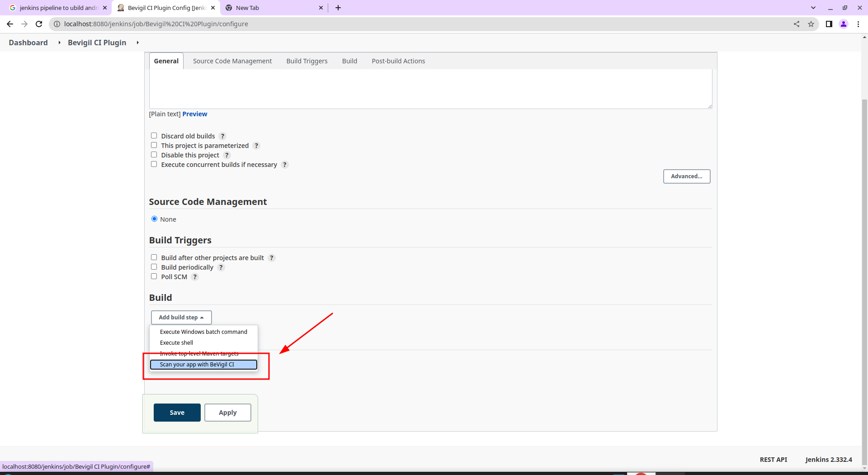Open the tab search dropdown

[813, 8]
